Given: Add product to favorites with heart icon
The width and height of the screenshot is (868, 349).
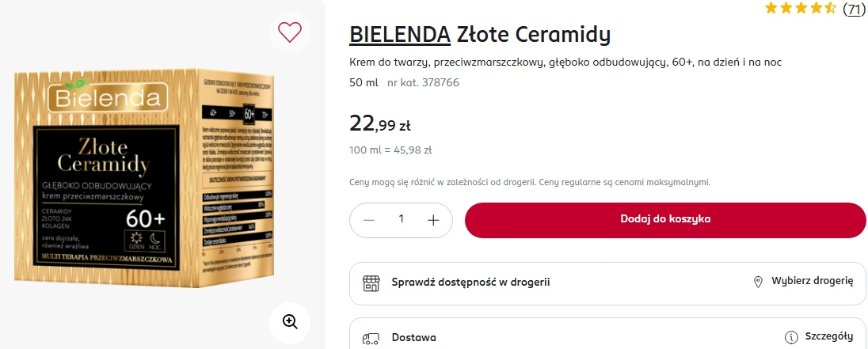Looking at the screenshot, I should [290, 32].
